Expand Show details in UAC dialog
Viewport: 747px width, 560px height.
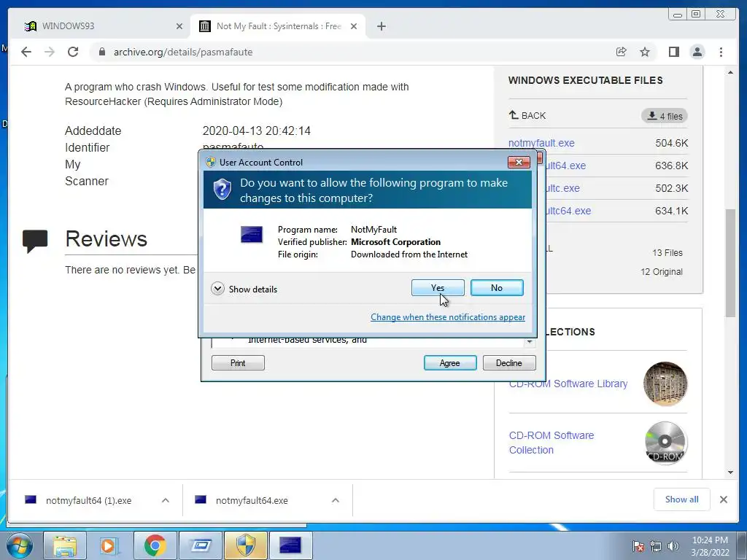click(x=244, y=289)
